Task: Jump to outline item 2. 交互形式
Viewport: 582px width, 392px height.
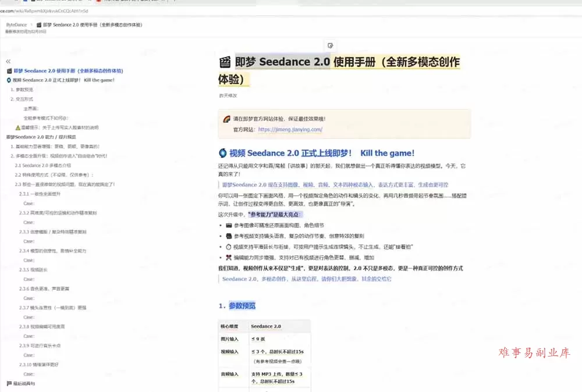Action: pos(22,99)
